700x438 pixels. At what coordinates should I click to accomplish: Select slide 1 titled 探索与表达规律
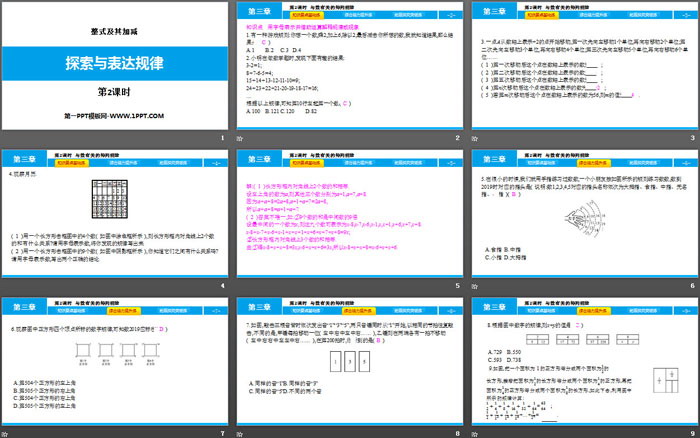[115, 66]
